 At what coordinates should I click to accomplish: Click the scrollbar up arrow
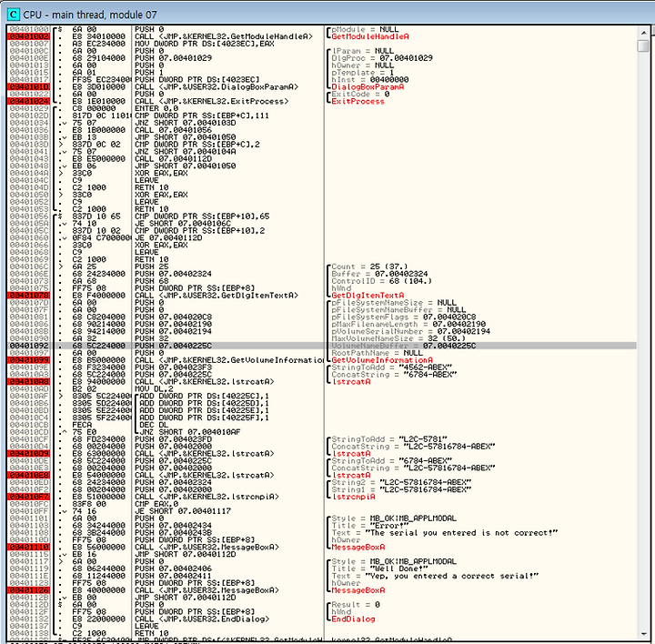click(643, 32)
